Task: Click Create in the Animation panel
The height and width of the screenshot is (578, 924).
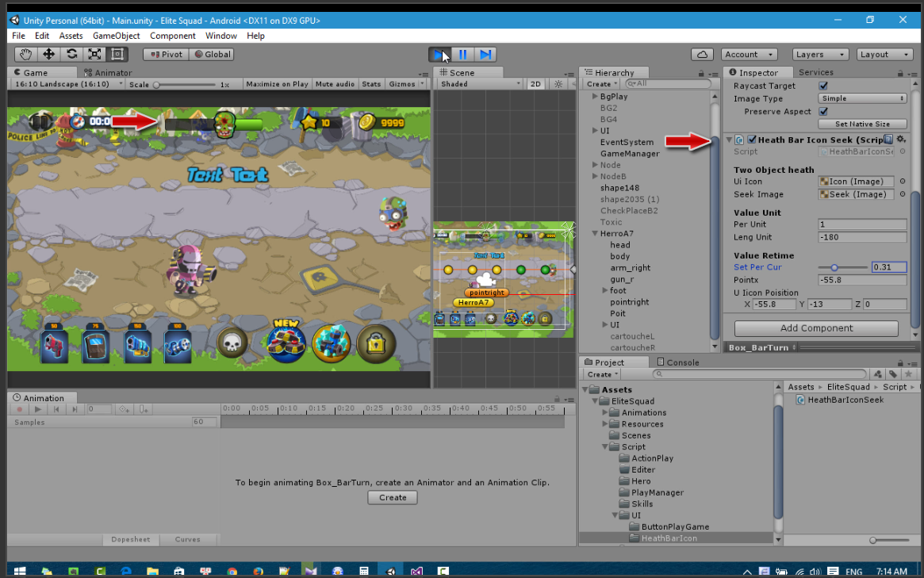Action: pos(393,497)
